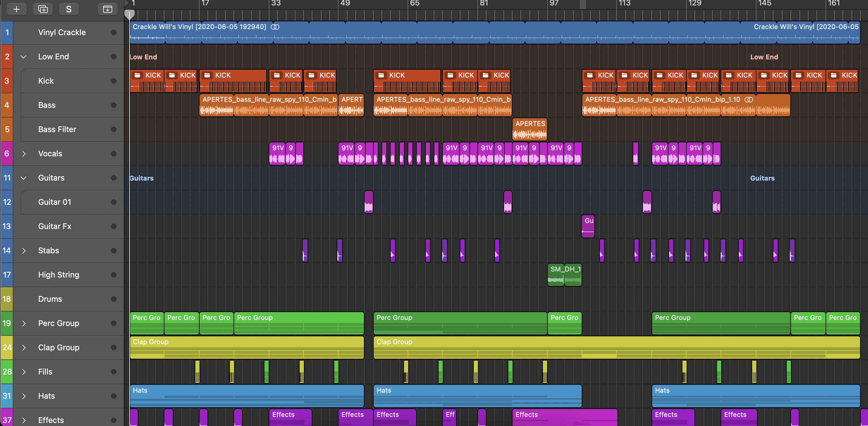Screen dimensions: 868x426
Task: Expand the Fills track stack
Action: pyautogui.click(x=24, y=372)
